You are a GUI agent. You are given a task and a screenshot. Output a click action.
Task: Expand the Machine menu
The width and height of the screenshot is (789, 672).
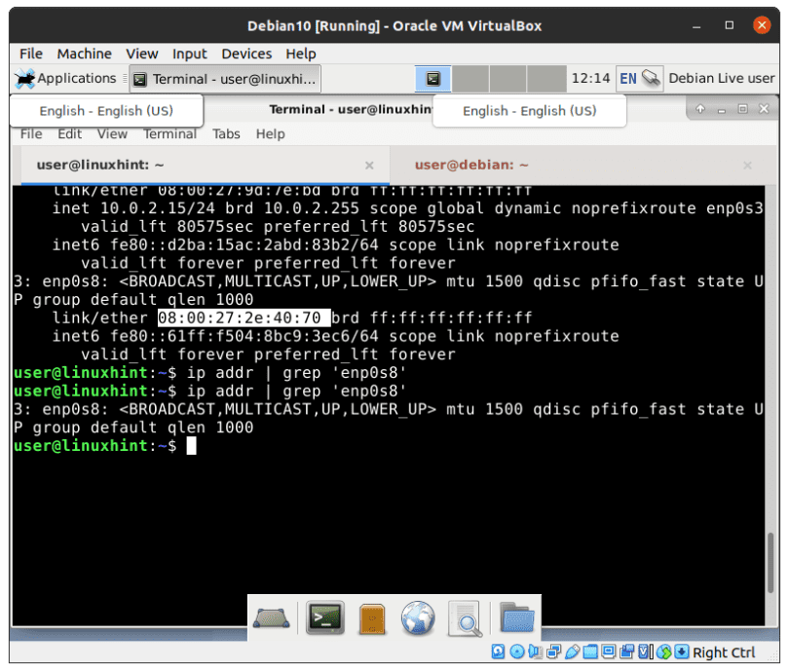(x=84, y=54)
